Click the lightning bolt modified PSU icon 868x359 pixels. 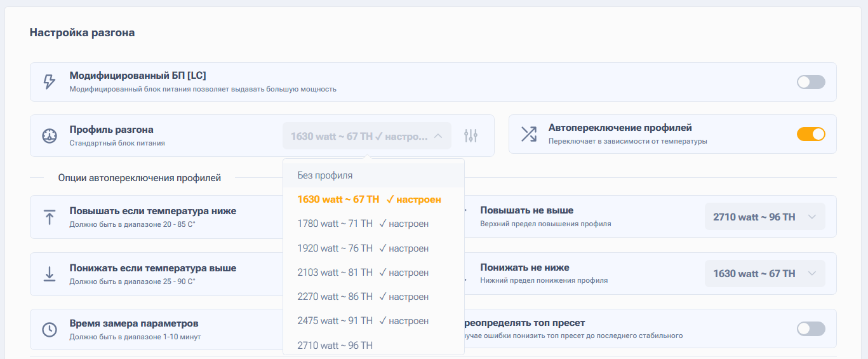pyautogui.click(x=50, y=82)
